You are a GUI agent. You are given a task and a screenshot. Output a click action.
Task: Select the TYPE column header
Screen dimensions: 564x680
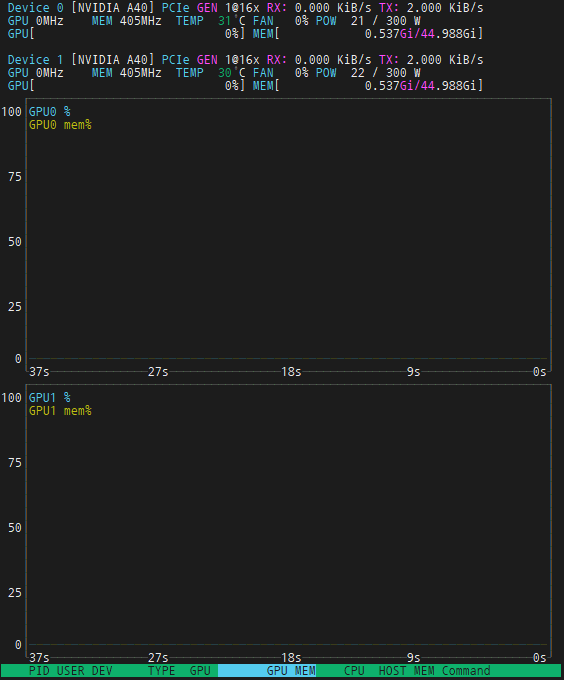(162, 670)
